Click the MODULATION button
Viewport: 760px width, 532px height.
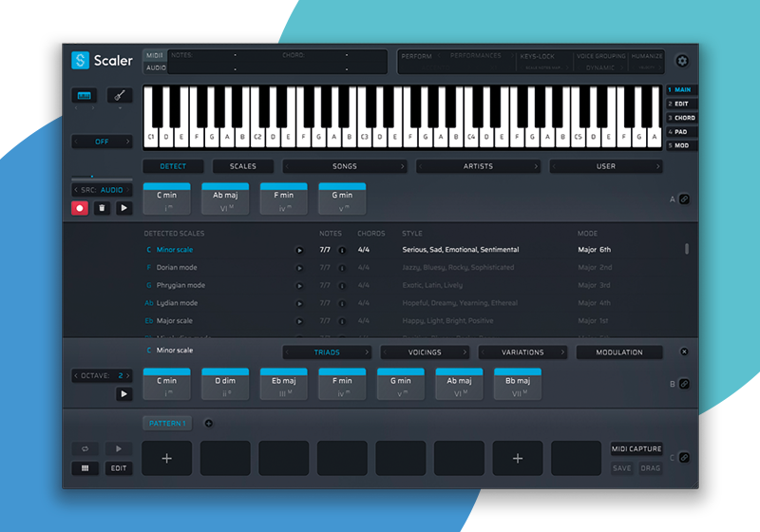619,352
